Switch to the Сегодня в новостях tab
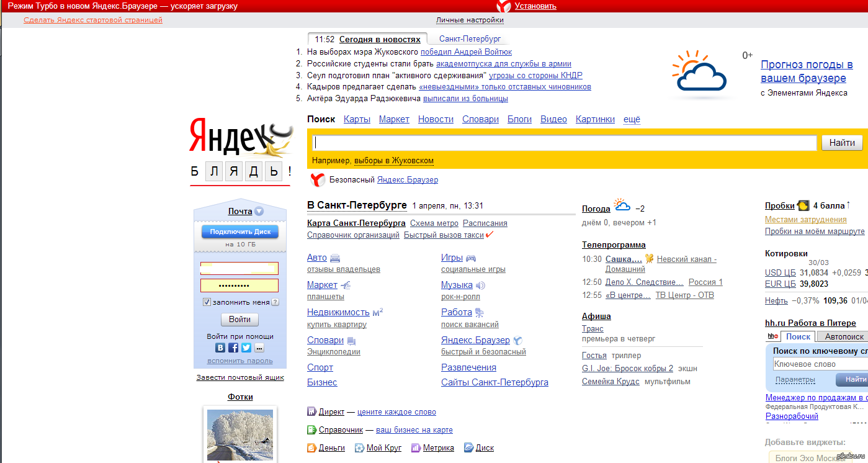Viewport: 868px width, 463px height. [380, 39]
